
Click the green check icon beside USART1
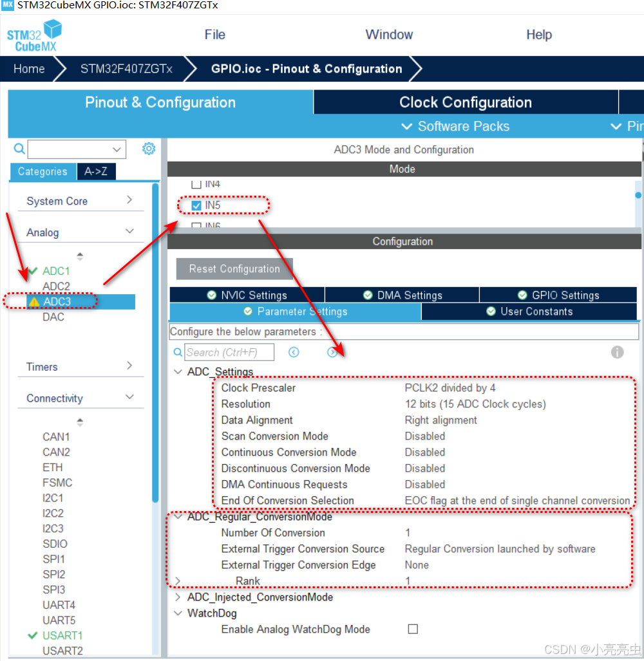click(33, 635)
